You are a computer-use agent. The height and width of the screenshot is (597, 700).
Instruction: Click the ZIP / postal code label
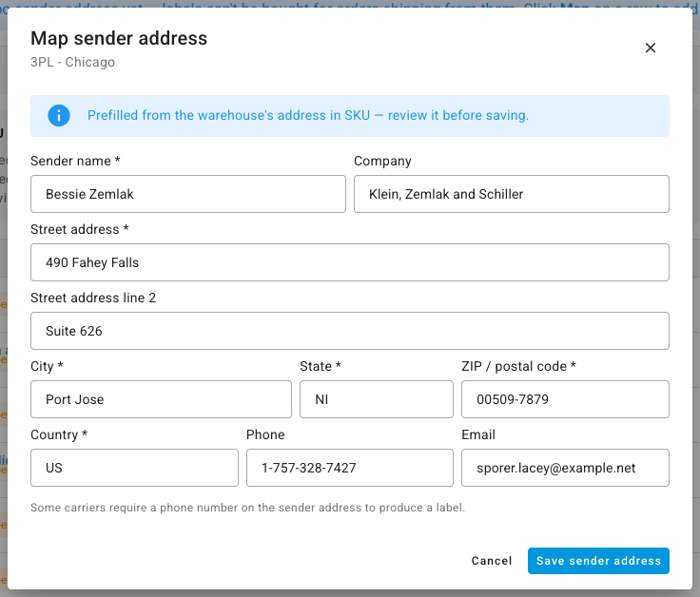518,366
